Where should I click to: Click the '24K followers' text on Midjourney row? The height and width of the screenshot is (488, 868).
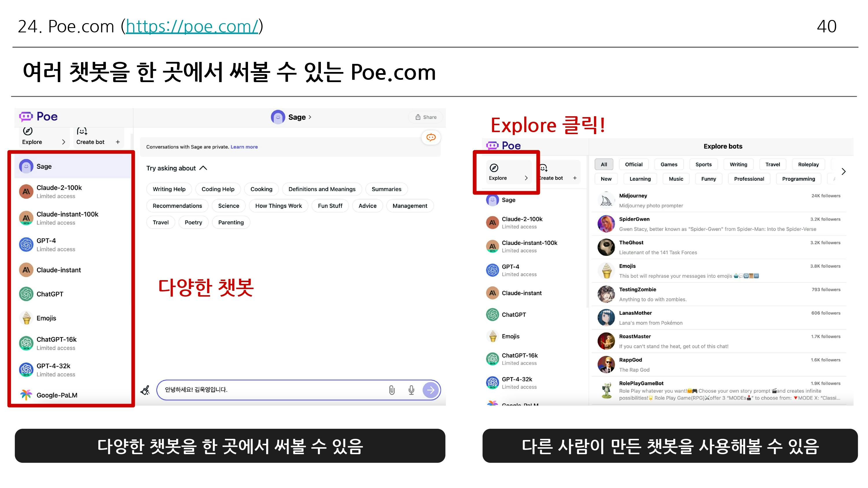825,196
